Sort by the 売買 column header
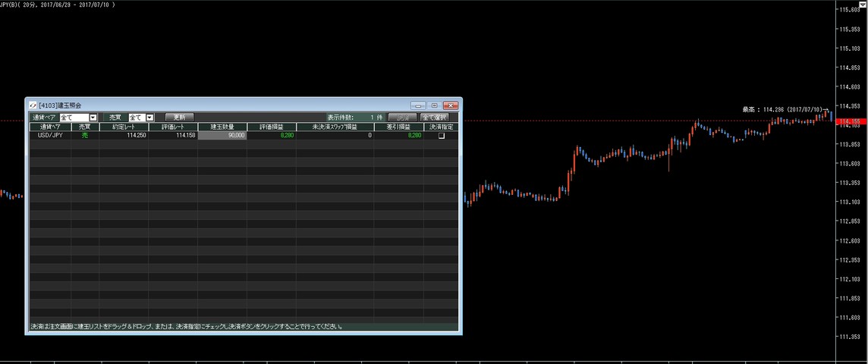Screen dimensions: 868x364 click(85, 127)
